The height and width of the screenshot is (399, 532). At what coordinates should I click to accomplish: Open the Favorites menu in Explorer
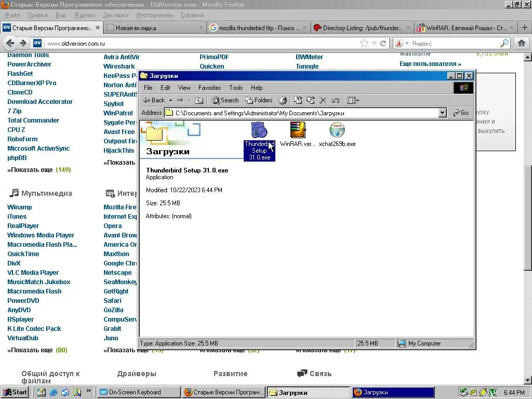(x=210, y=88)
